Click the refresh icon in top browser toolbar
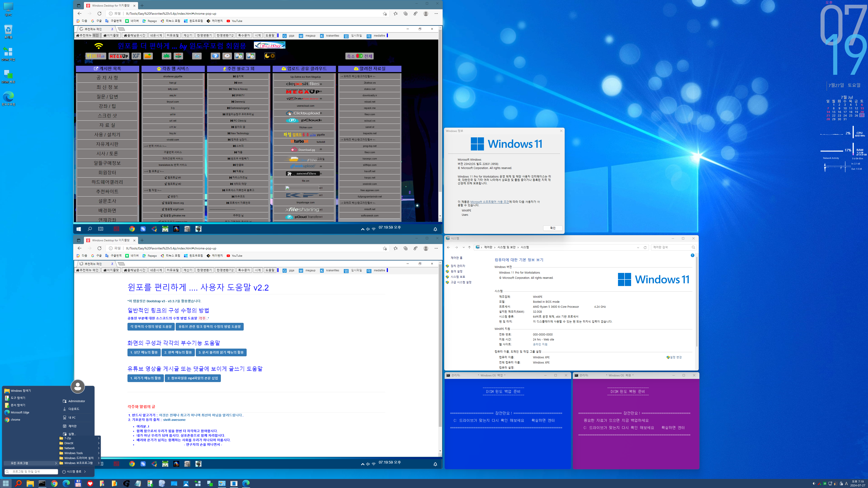Image resolution: width=868 pixels, height=488 pixels. (99, 14)
